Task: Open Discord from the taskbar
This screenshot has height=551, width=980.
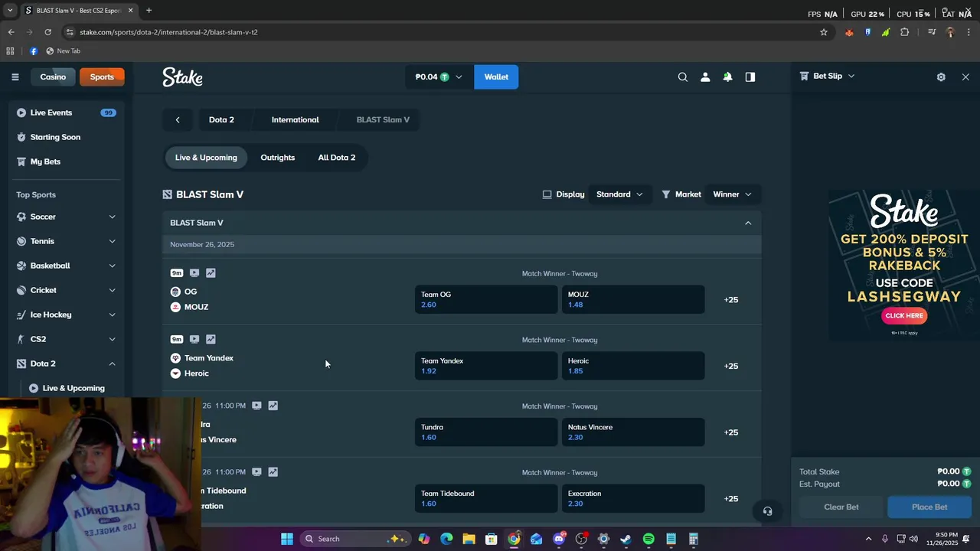Action: coord(559,539)
